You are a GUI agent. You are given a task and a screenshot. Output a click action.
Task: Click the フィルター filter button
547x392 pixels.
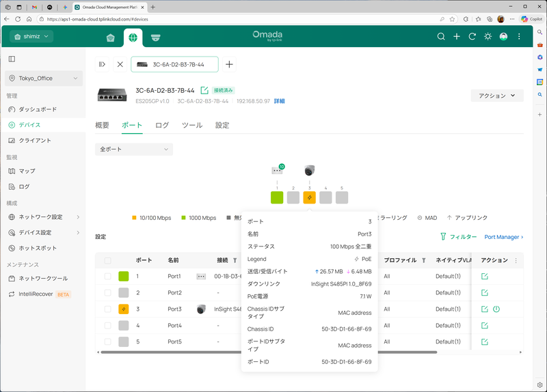tap(458, 237)
